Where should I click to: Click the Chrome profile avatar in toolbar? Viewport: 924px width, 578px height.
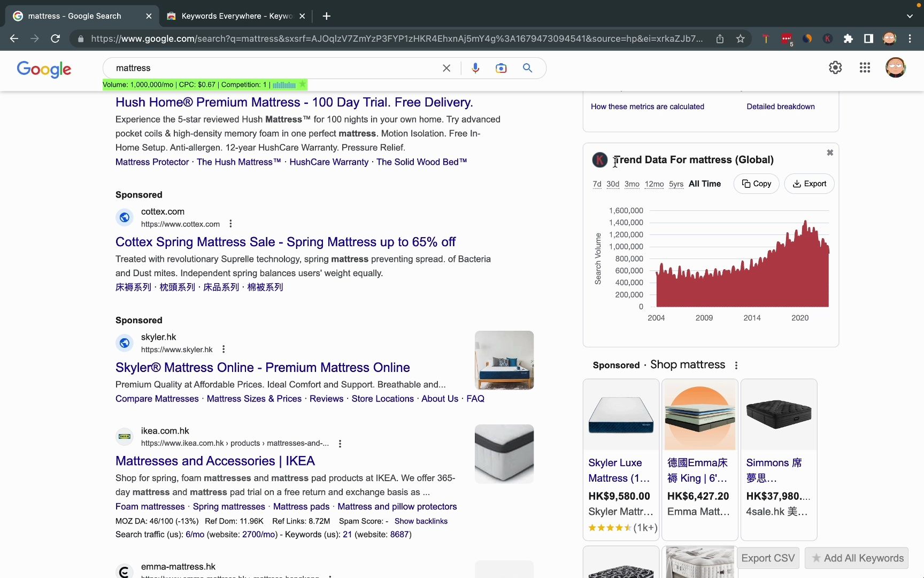tap(889, 39)
